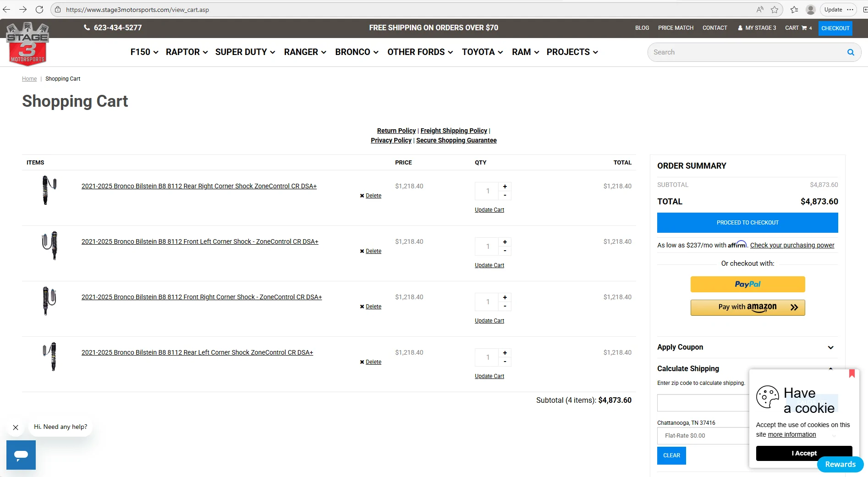Expand the SUPER DUTY menu
868x477 pixels.
[245, 52]
